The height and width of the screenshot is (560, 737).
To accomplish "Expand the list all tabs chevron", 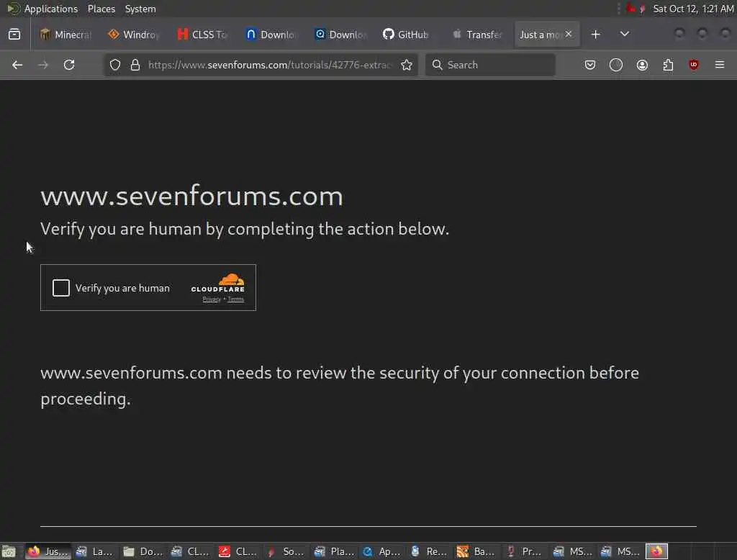I will (624, 35).
